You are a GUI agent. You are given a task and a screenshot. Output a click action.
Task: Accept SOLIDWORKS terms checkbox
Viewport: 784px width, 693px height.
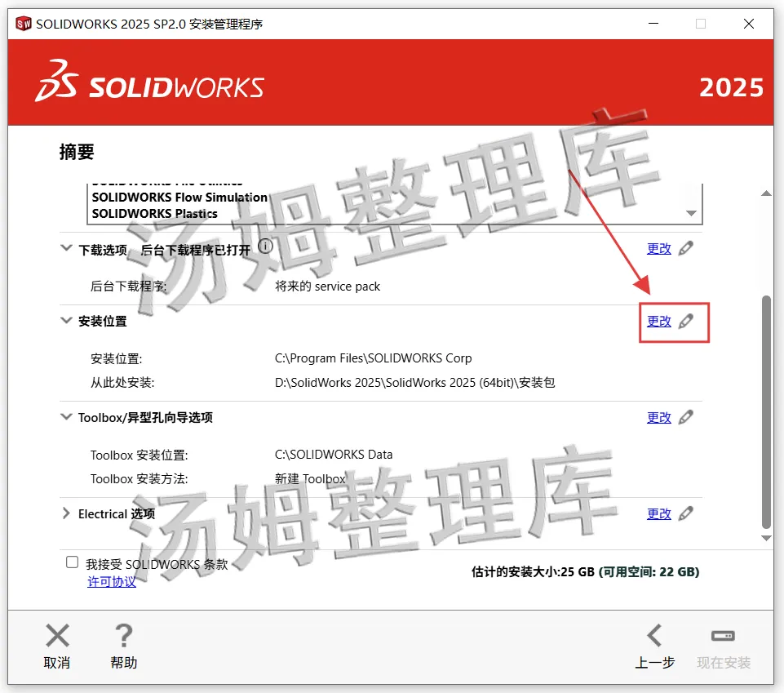pos(72,562)
